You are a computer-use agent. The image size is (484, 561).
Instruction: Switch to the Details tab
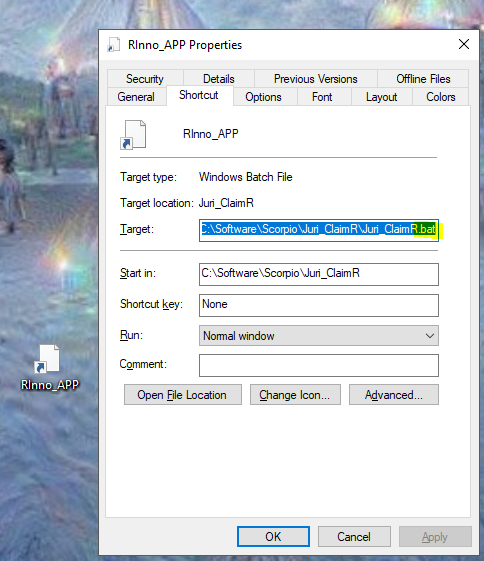[x=219, y=79]
